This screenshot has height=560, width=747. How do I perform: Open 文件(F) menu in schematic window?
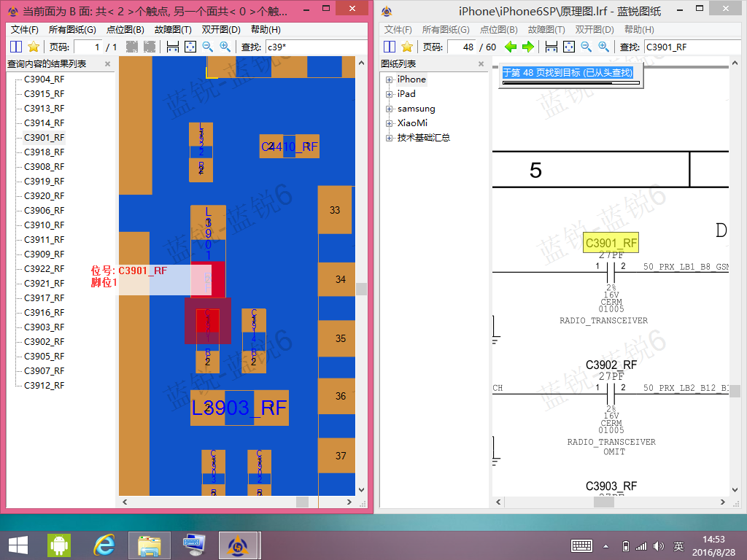click(398, 29)
